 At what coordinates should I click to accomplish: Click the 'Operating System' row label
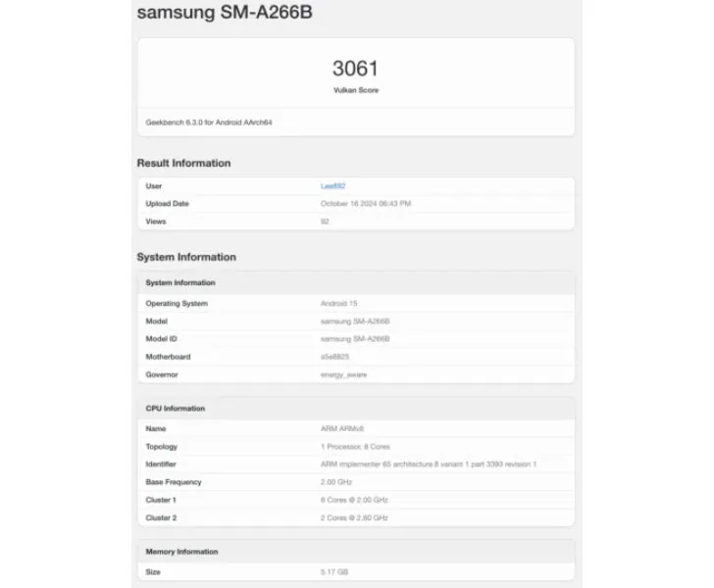coord(177,304)
